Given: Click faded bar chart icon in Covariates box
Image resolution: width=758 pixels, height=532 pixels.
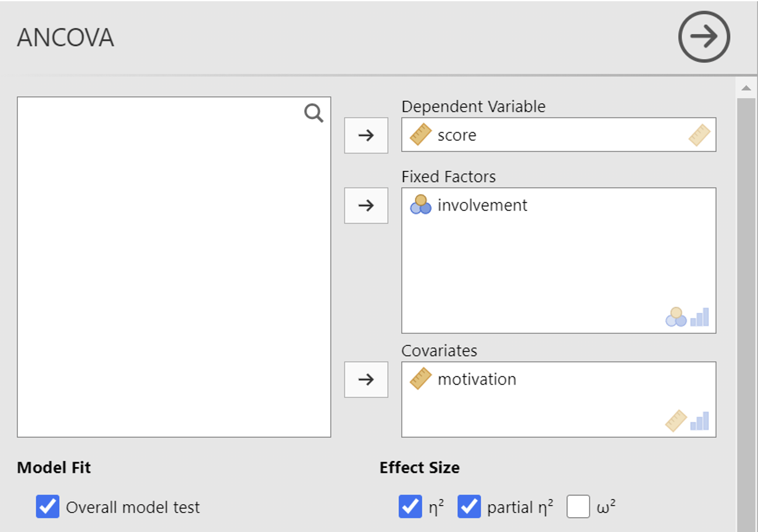Looking at the screenshot, I should tap(699, 421).
